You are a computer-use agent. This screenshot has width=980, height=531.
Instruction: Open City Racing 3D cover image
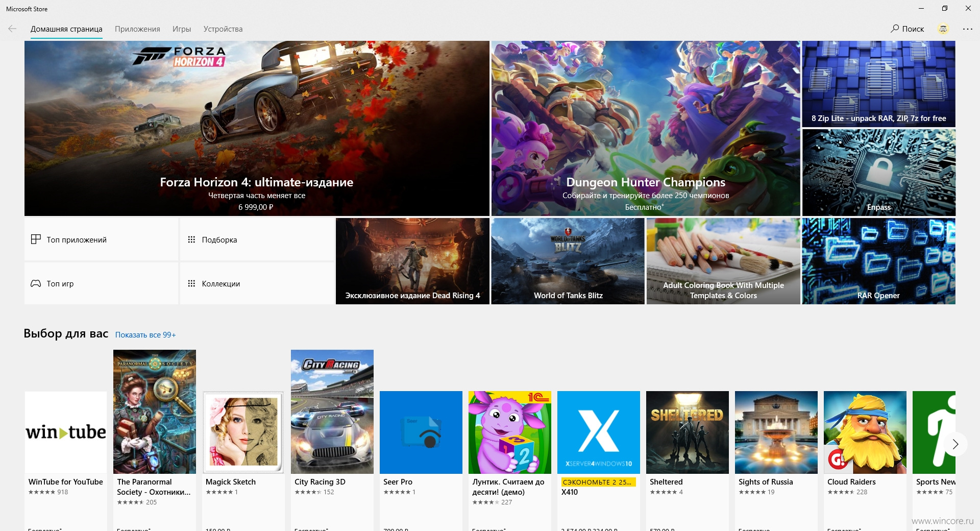coord(332,412)
